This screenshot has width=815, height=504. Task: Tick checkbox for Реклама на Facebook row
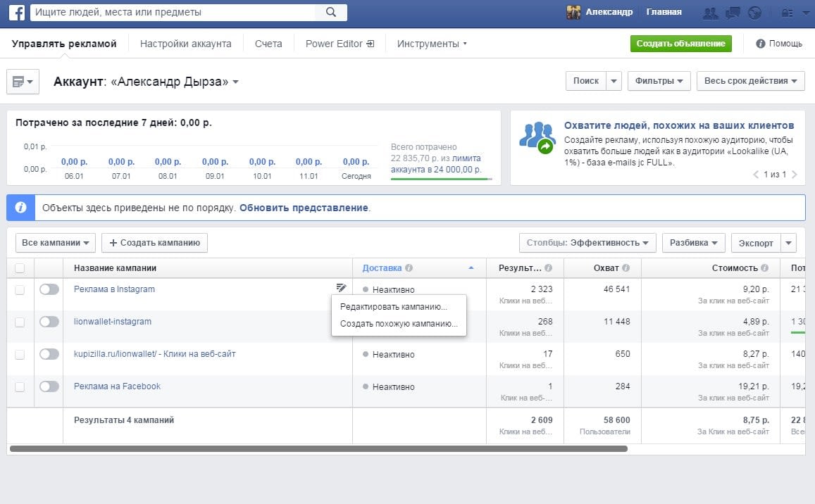pos(20,387)
